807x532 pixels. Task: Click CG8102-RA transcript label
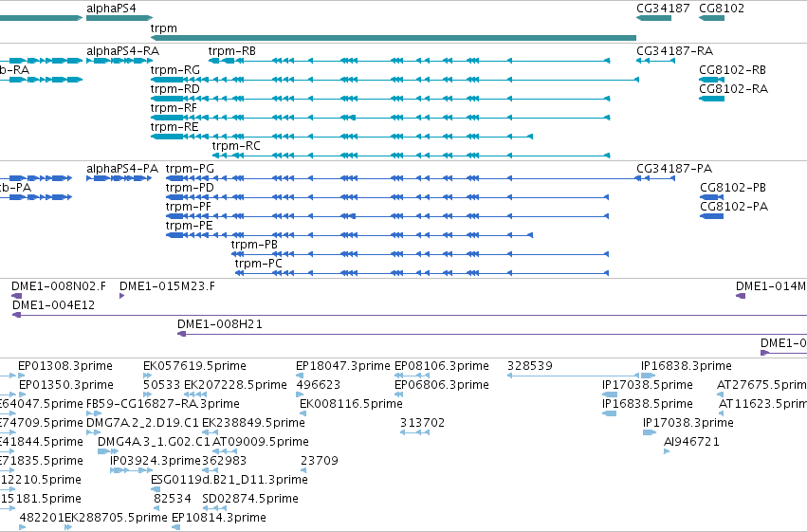click(733, 89)
